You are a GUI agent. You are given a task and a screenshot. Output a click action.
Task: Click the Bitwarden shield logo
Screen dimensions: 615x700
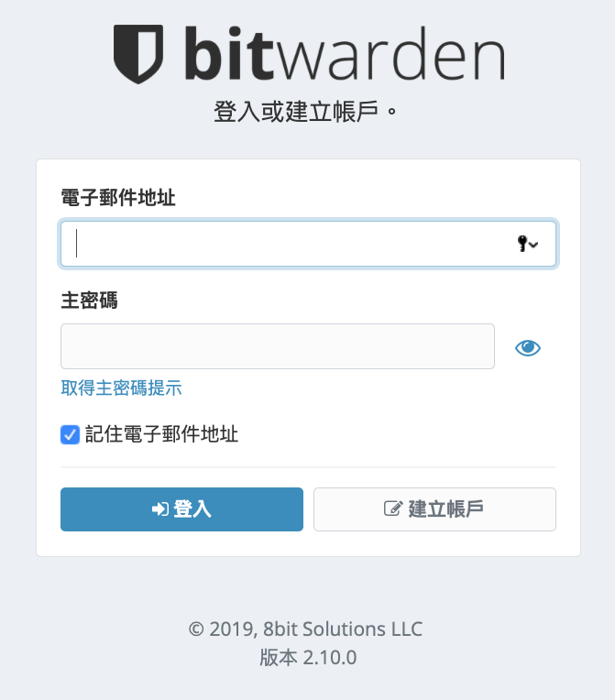click(x=138, y=54)
